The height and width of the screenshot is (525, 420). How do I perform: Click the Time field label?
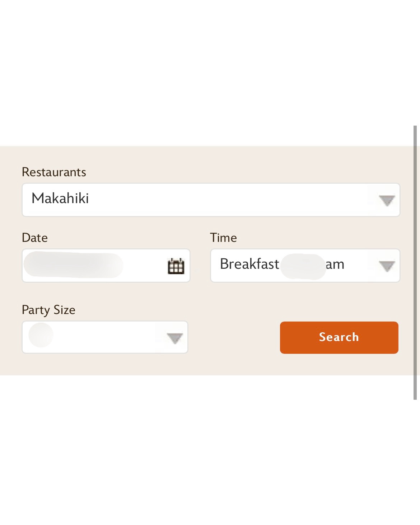click(x=223, y=238)
